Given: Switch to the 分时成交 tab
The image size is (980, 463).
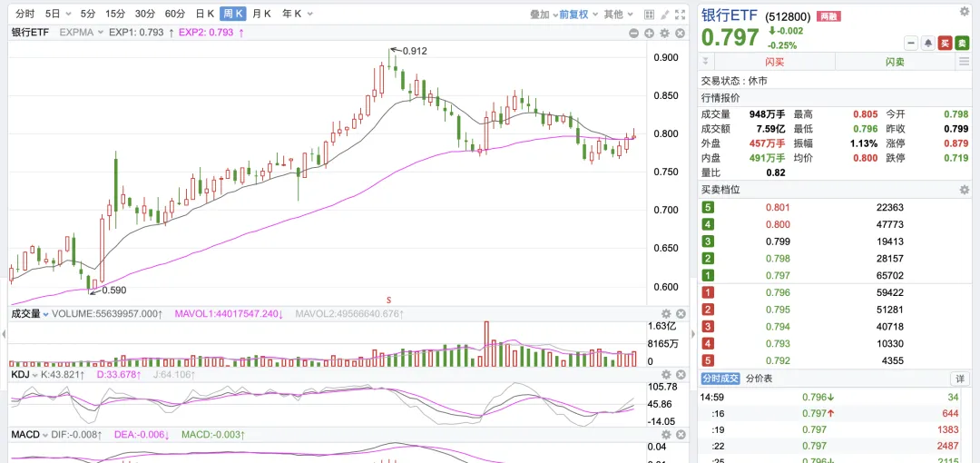Looking at the screenshot, I should pos(720,379).
